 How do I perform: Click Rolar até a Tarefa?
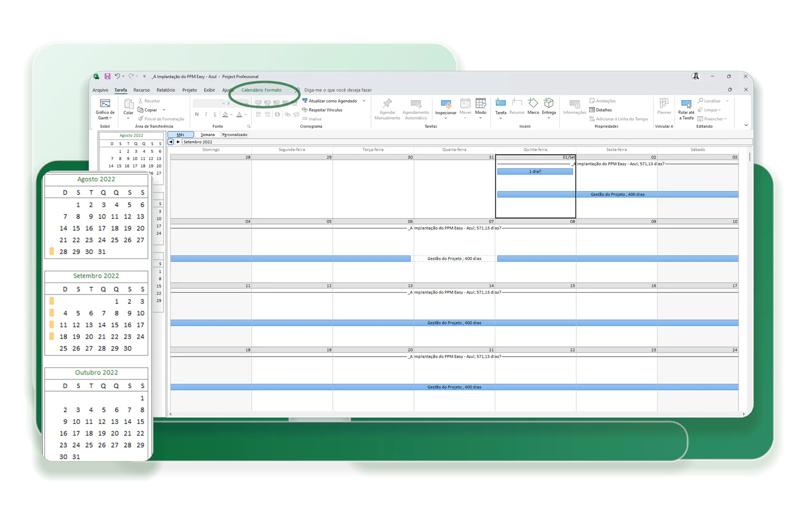pos(686,109)
